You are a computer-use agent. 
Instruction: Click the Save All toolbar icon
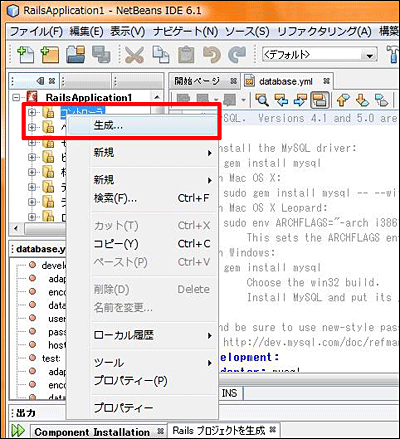click(x=101, y=54)
